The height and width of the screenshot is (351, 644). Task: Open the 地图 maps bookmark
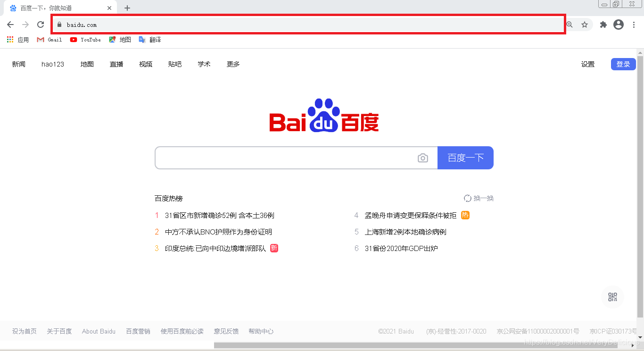tap(120, 40)
